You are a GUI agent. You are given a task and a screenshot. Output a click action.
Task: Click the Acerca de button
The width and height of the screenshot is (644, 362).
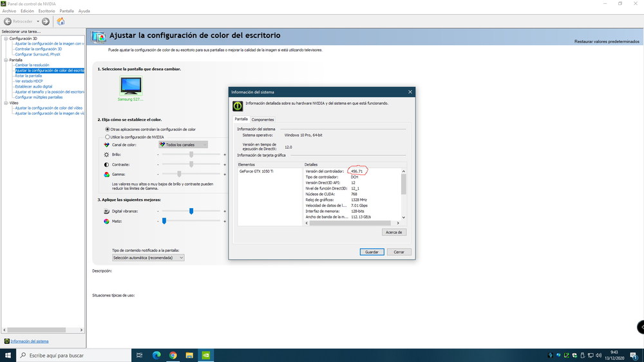pyautogui.click(x=394, y=232)
